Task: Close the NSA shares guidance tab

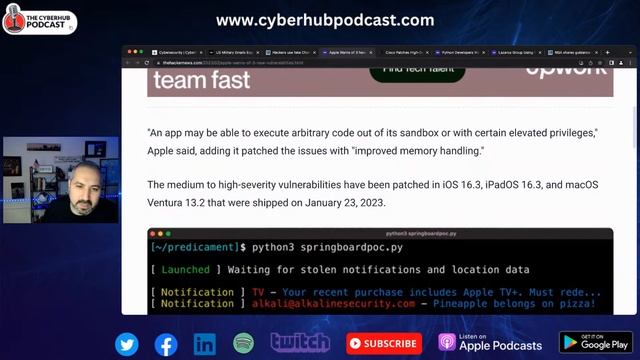Action: (596, 53)
